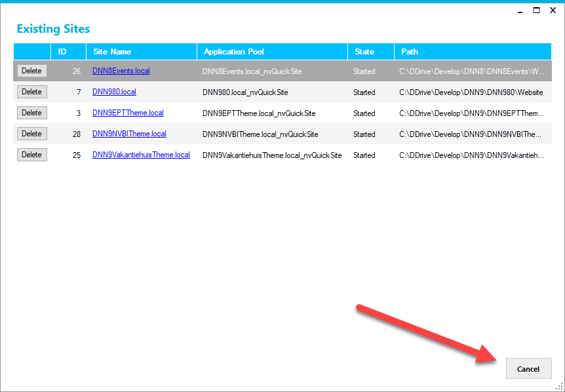Select the DNN9NVBITheme.local_nvQuickSite application pool cell

pyautogui.click(x=273, y=134)
